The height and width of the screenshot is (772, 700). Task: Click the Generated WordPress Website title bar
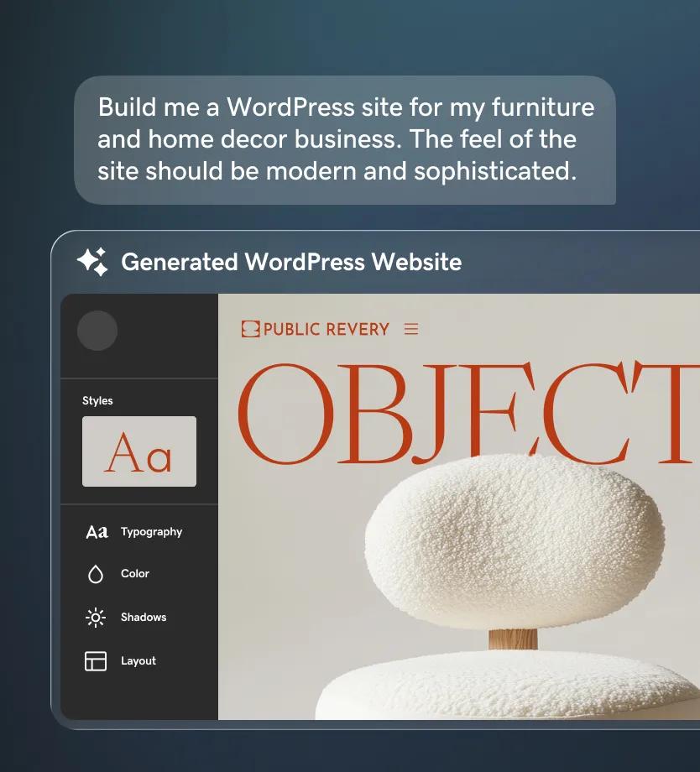pyautogui.click(x=292, y=262)
